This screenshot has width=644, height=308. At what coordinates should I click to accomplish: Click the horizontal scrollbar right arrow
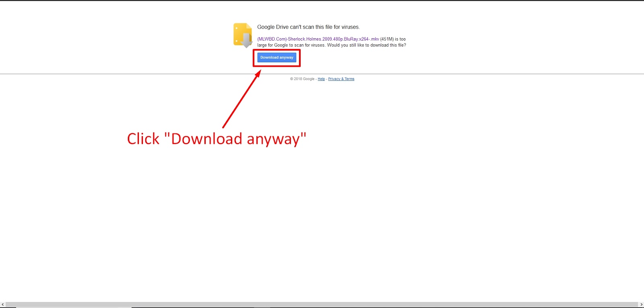641,305
